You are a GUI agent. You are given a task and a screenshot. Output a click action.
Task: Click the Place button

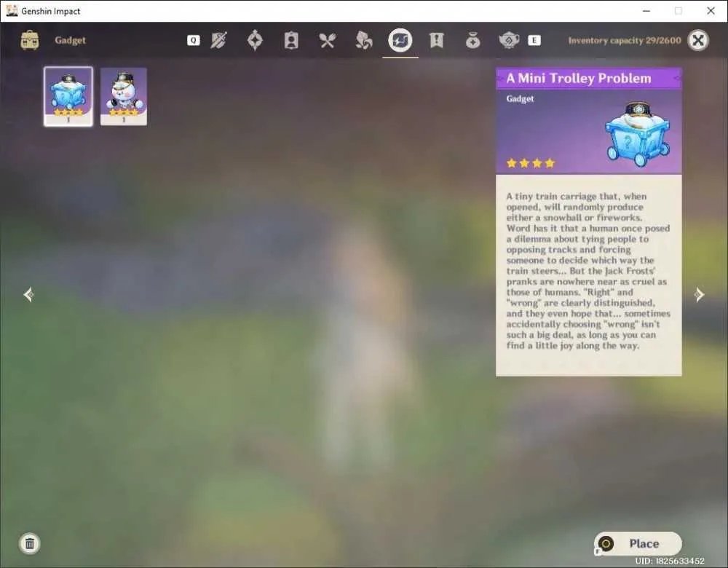click(x=638, y=543)
